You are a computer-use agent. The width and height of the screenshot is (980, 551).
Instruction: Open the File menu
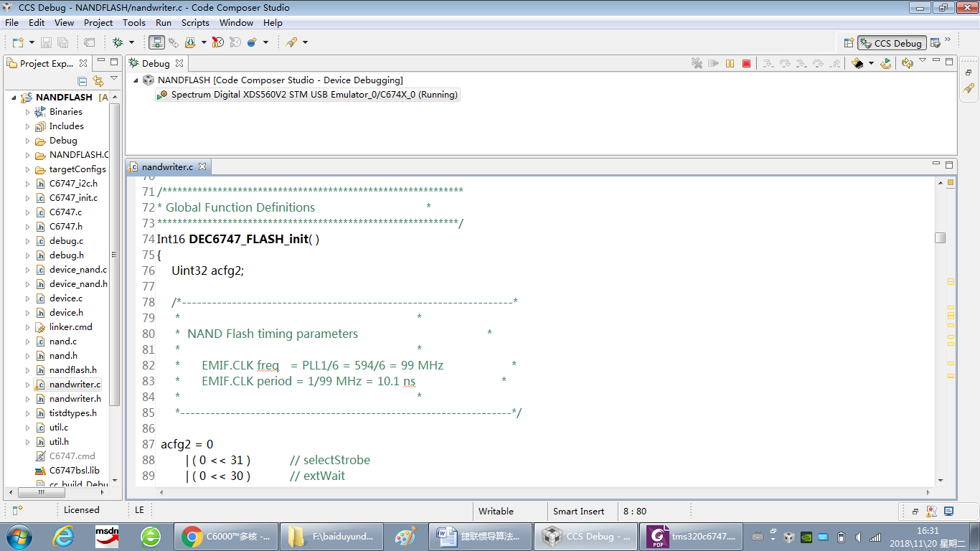click(11, 23)
